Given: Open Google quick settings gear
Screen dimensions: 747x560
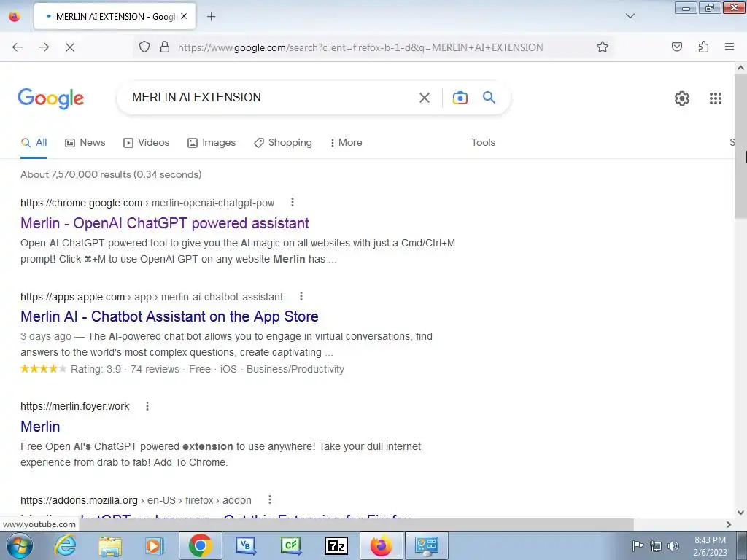Looking at the screenshot, I should pos(682,98).
